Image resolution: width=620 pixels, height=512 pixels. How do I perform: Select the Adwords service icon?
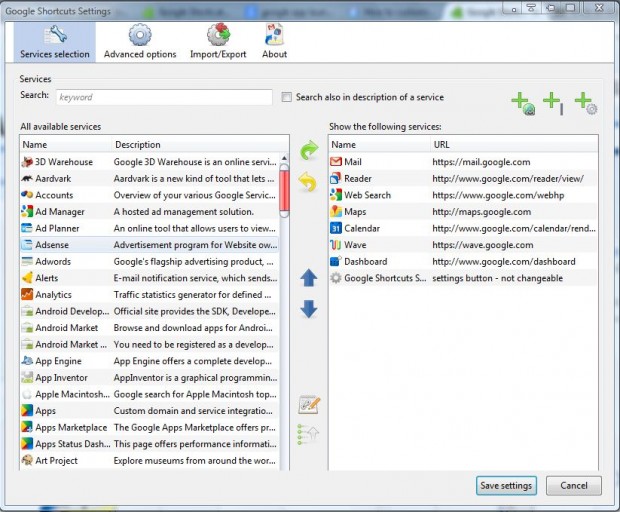(x=27, y=261)
